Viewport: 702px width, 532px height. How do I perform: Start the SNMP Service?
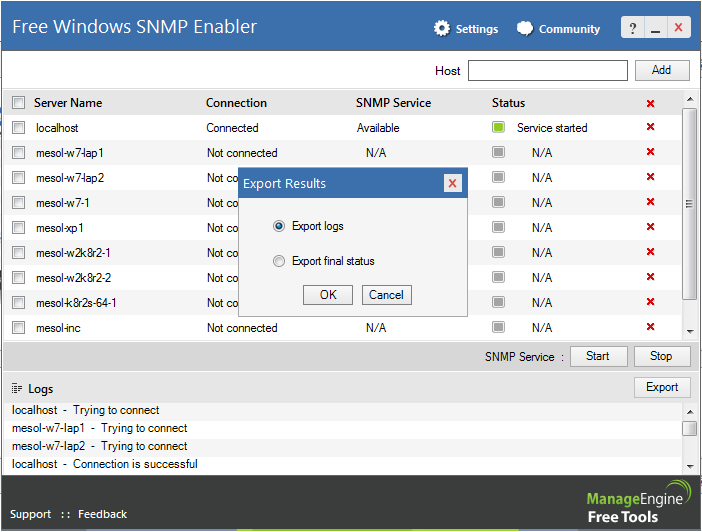click(598, 356)
